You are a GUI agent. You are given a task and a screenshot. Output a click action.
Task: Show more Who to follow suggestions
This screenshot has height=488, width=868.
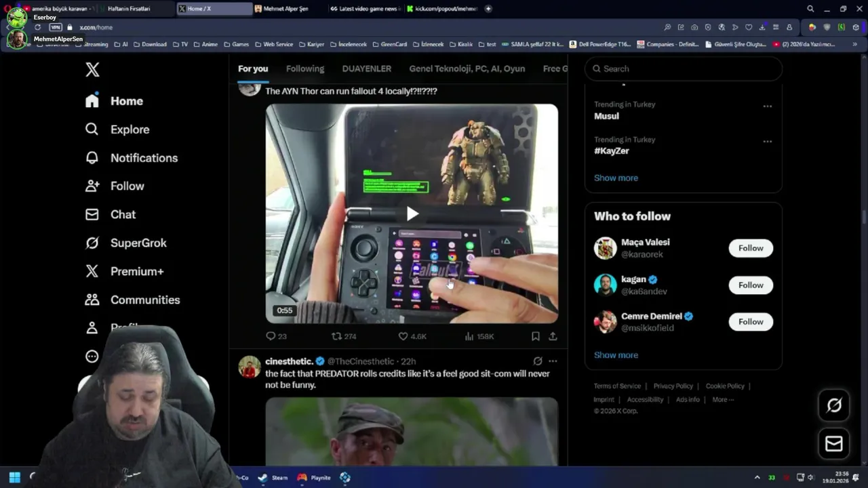616,355
